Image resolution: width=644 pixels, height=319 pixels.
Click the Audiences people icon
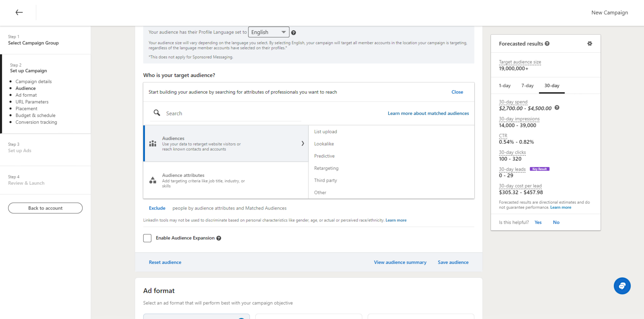click(x=153, y=143)
